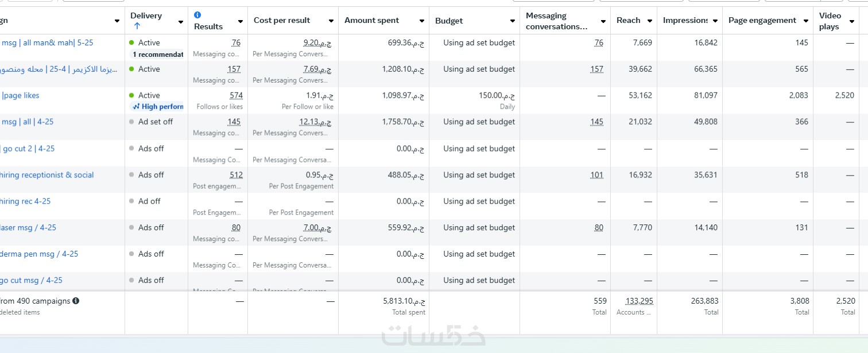
Task: Click the info icon above the Results header
Action: click(197, 15)
